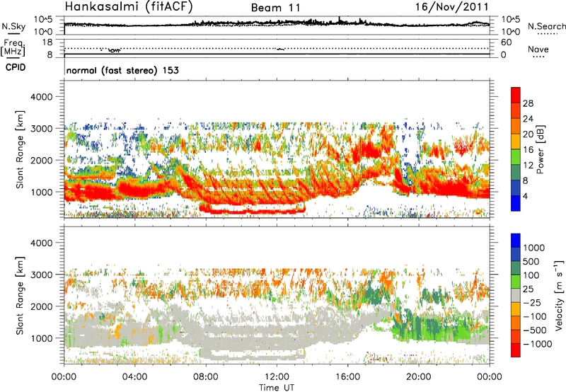Image resolution: width=566 pixels, height=392 pixels.
Task: Click the grey swatch in Velocity colorbar
Action: [516, 295]
